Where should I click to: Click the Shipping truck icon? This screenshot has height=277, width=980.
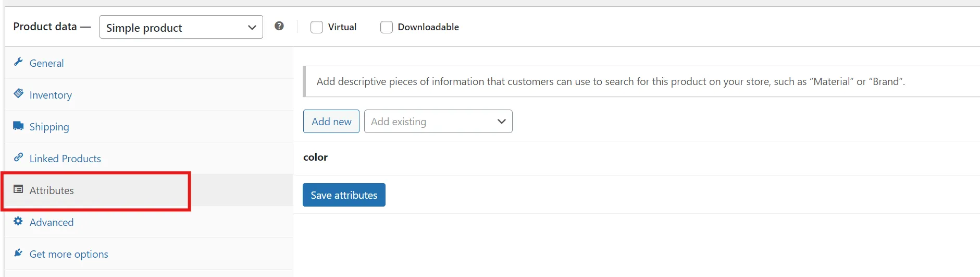(x=18, y=126)
